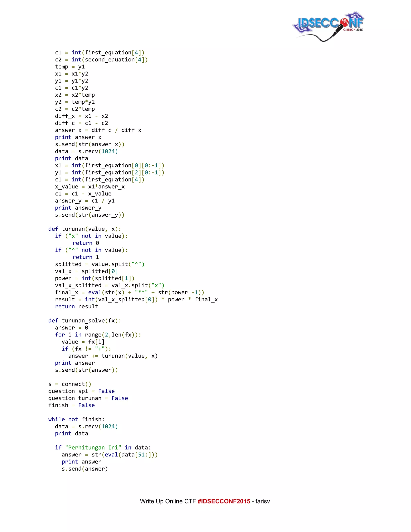This screenshot has height=532, width=411.
Task: Click the line 'return 1'
Action: click(x=86, y=257)
